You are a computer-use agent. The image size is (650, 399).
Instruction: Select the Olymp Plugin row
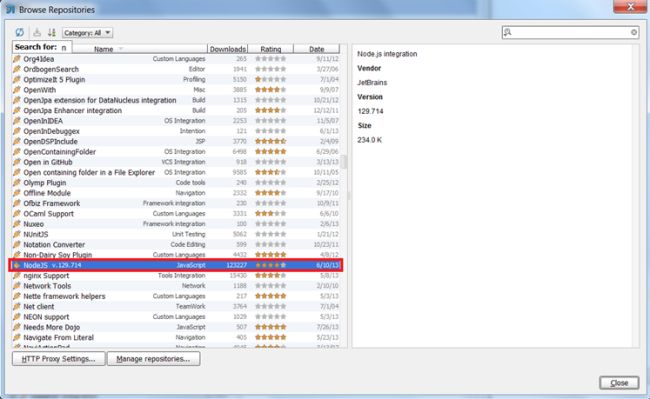176,183
